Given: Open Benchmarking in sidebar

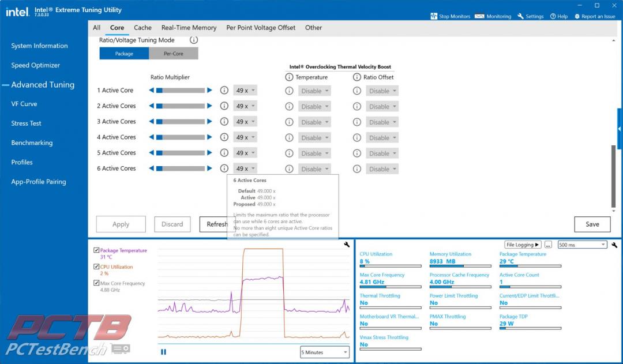Looking at the screenshot, I should click(32, 142).
